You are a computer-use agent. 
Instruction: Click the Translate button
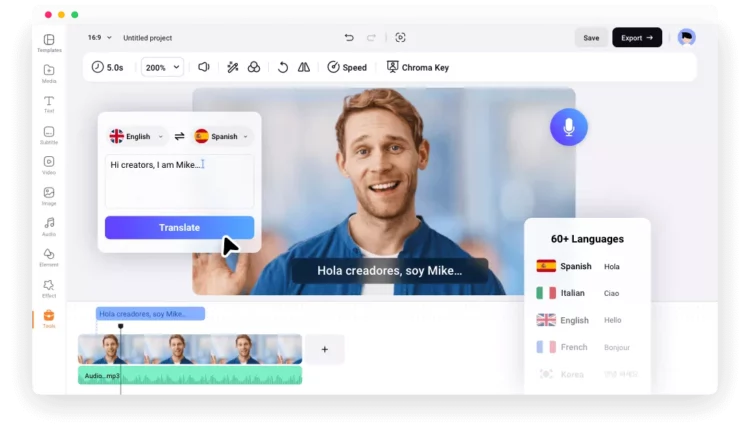pos(179,227)
